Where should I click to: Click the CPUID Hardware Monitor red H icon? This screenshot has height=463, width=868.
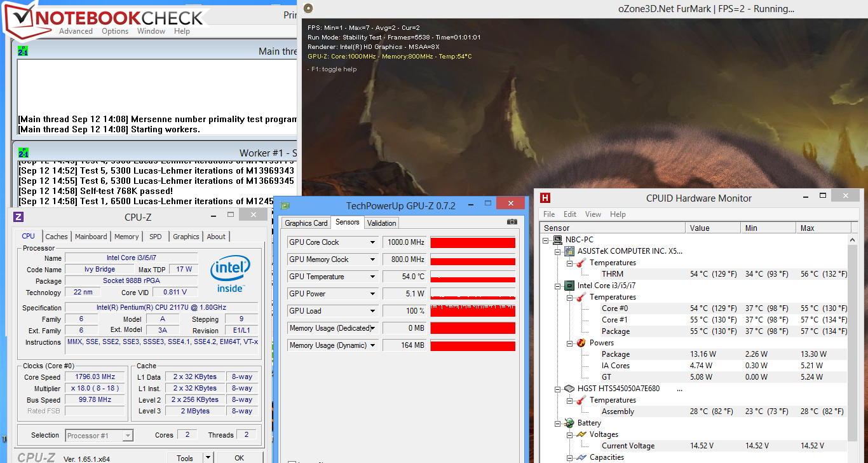coord(545,198)
